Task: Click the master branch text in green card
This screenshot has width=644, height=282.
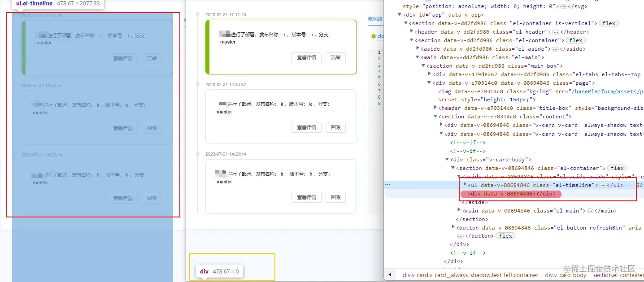Action: pyautogui.click(x=228, y=42)
